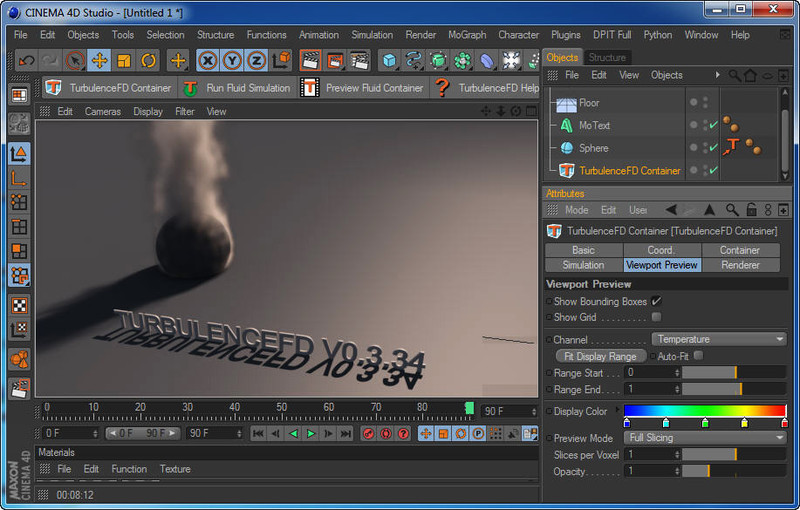Switch to Structure panel tab
The image size is (800, 510).
pos(607,58)
